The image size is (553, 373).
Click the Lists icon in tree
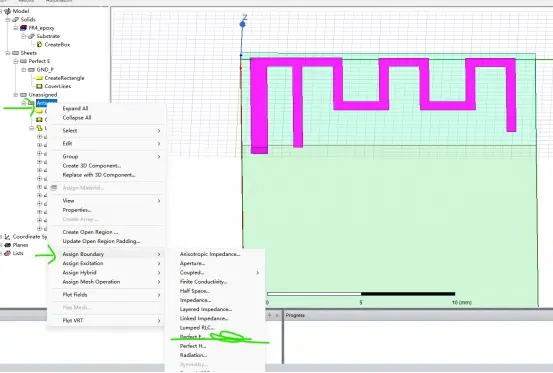point(7,253)
